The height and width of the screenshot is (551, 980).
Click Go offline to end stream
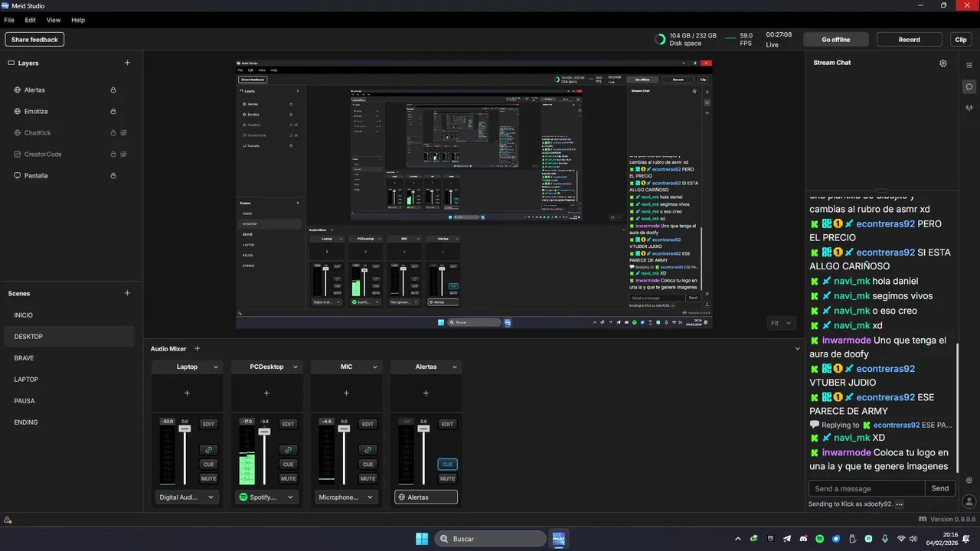point(836,40)
